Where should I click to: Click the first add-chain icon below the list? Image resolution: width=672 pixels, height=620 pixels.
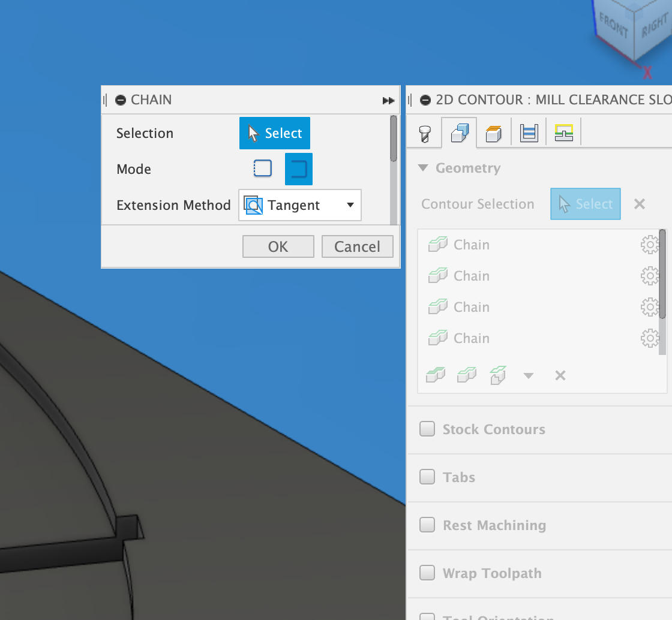[x=436, y=374]
